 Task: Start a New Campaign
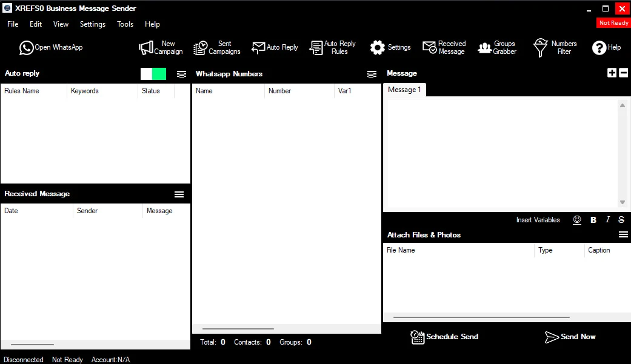click(161, 47)
